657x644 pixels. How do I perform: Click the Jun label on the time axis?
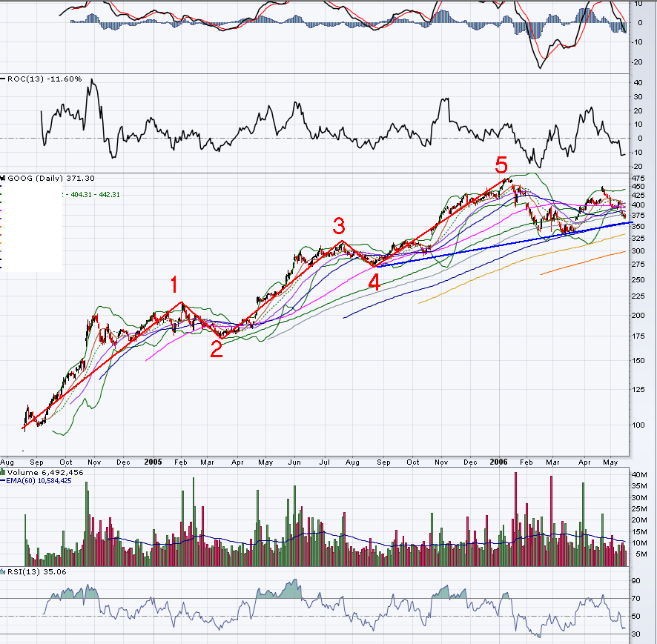pyautogui.click(x=294, y=462)
